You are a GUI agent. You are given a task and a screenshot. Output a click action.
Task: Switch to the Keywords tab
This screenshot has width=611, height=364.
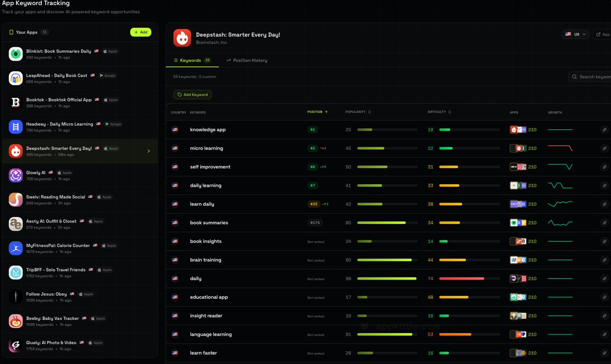(192, 60)
